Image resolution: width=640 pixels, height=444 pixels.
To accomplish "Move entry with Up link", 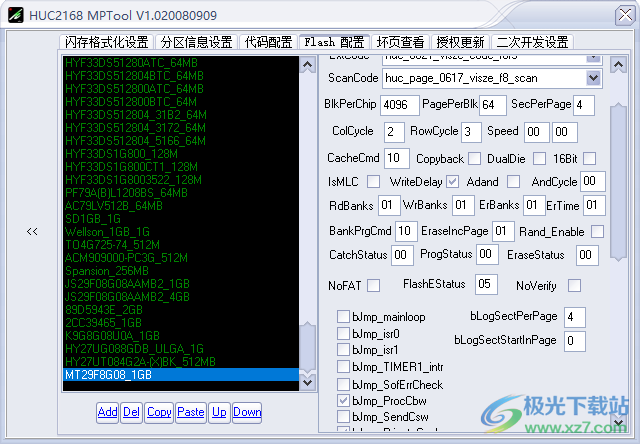I will coord(219,412).
